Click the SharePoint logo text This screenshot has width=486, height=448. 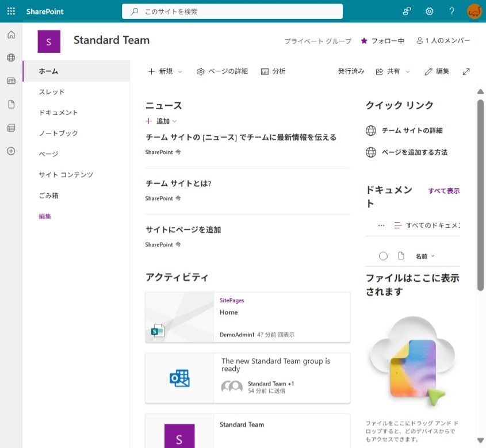click(x=45, y=12)
